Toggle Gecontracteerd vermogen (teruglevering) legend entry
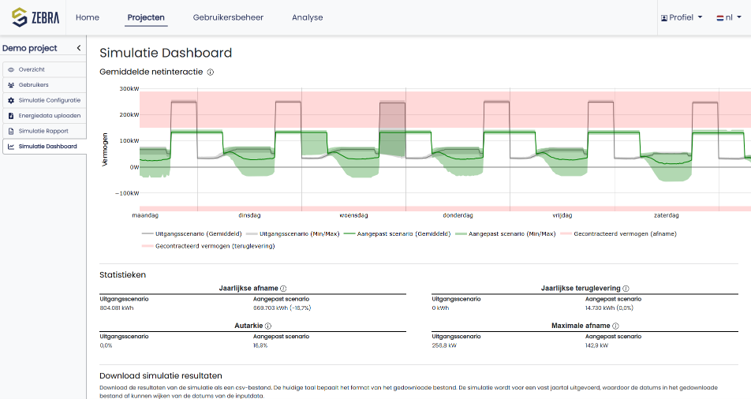Image resolution: width=751 pixels, height=399 pixels. (x=208, y=246)
